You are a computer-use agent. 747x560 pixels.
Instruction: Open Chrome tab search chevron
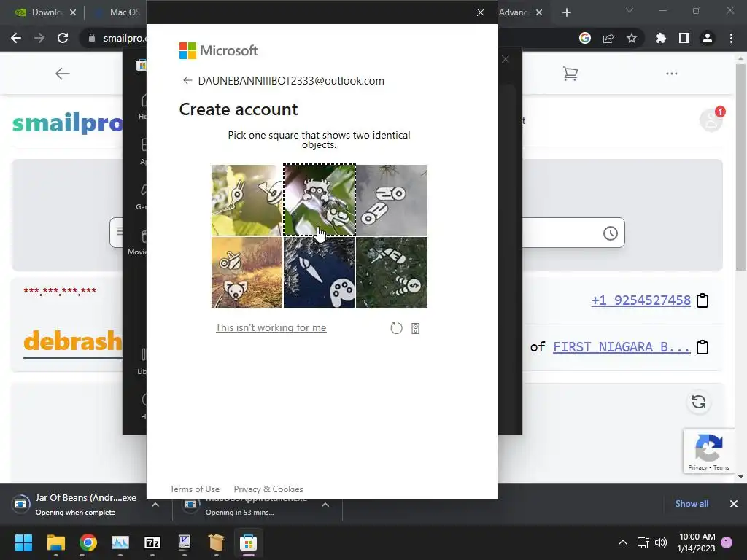click(630, 10)
